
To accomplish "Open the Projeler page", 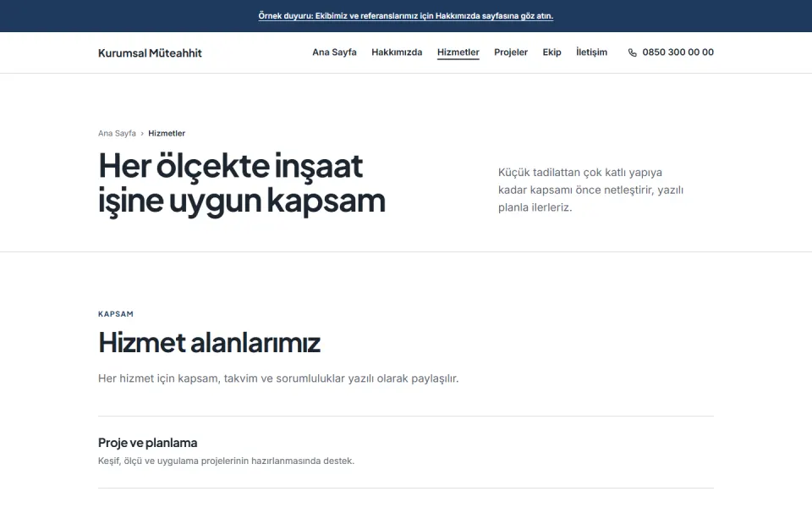I will 511,52.
